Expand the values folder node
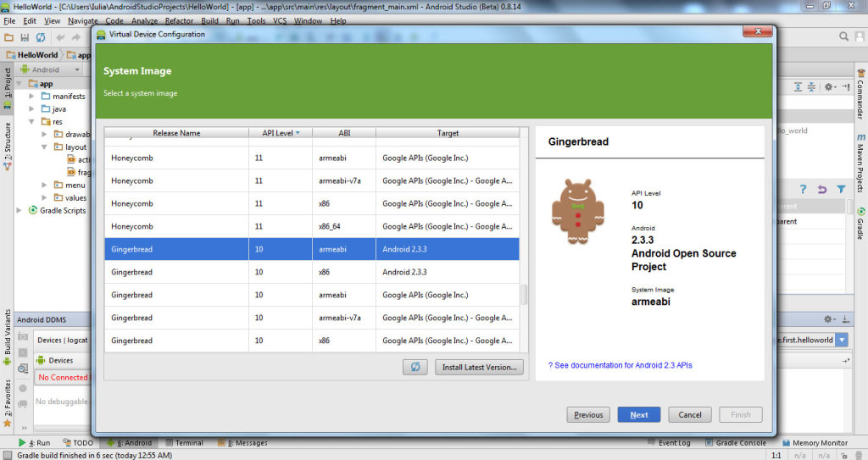Viewport: 868px width, 460px height. [44, 197]
